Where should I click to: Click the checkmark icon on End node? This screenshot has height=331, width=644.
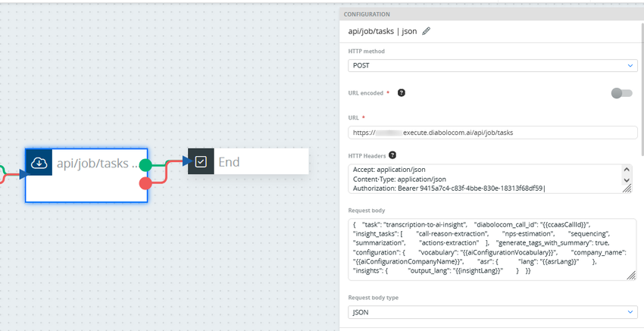[201, 161]
